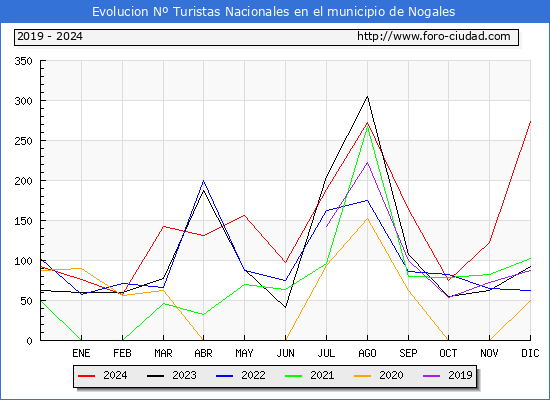Click the SEP month axis label
550x400 pixels.
(408, 353)
